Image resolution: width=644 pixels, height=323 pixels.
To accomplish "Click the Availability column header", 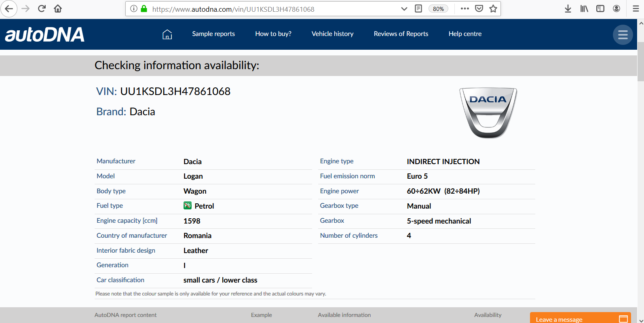I will (x=488, y=315).
